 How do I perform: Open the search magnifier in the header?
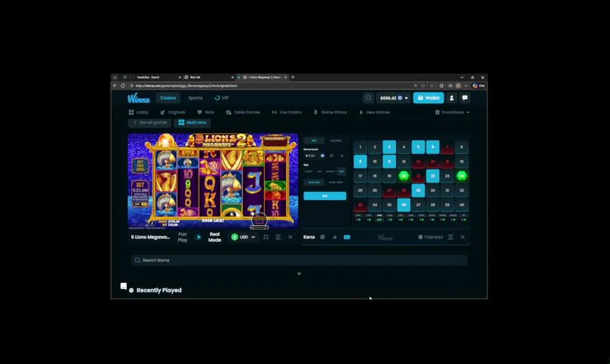[368, 98]
